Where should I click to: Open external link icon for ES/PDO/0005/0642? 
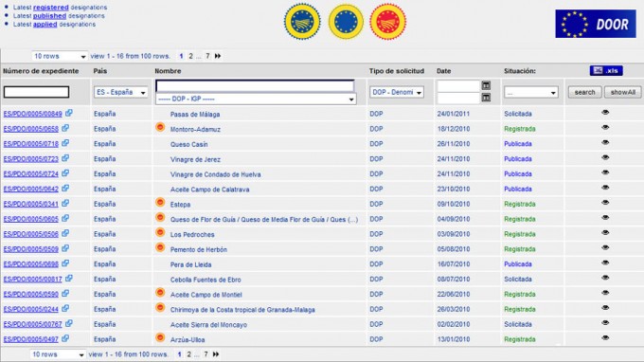coord(65,189)
